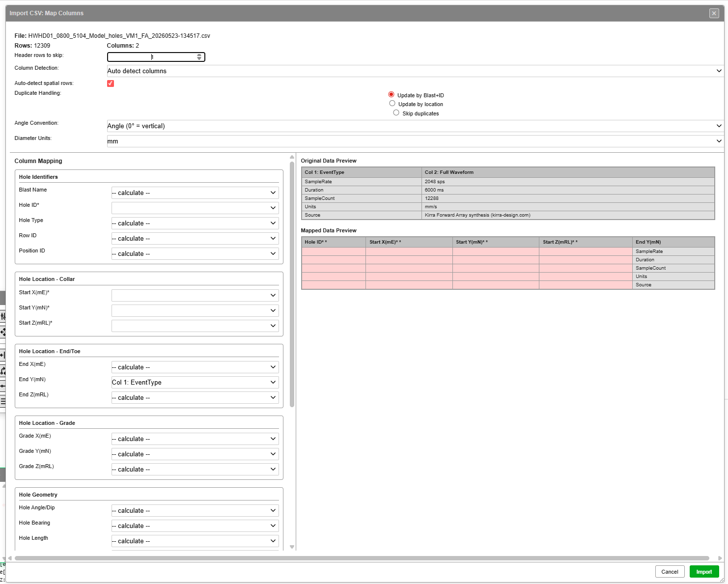Image resolution: width=728 pixels, height=584 pixels.
Task: Open Grade X(mE) mapping dropdown
Action: coord(195,439)
